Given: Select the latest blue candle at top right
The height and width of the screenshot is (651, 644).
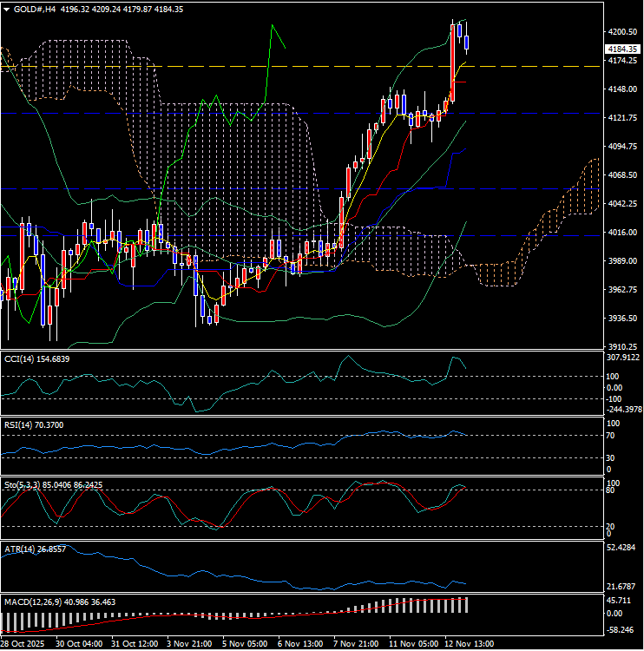Looking at the screenshot, I should [x=467, y=42].
